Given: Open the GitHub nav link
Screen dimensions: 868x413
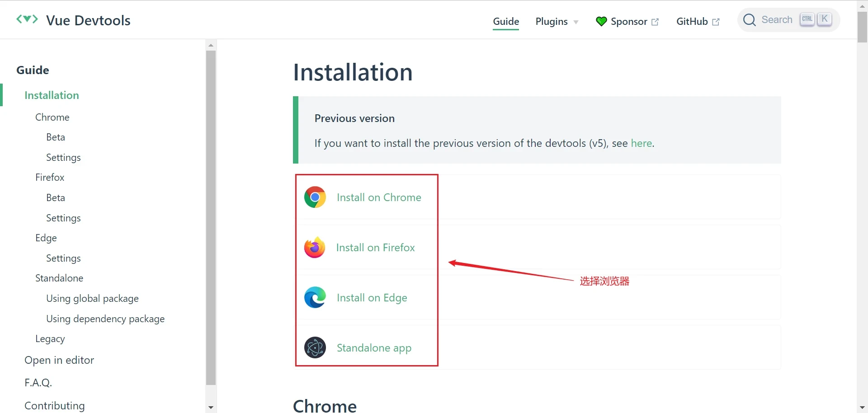Looking at the screenshot, I should click(x=692, y=21).
